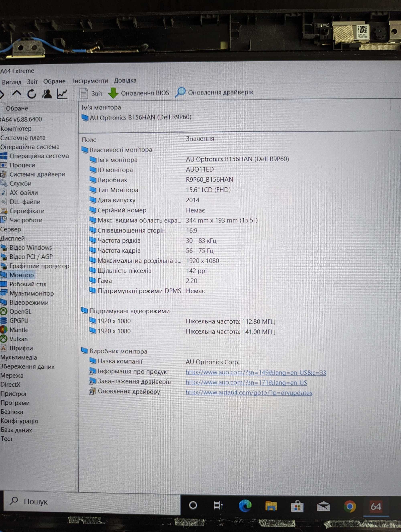Select Системні драйвери in the tree
The image size is (401, 532).
[33, 174]
